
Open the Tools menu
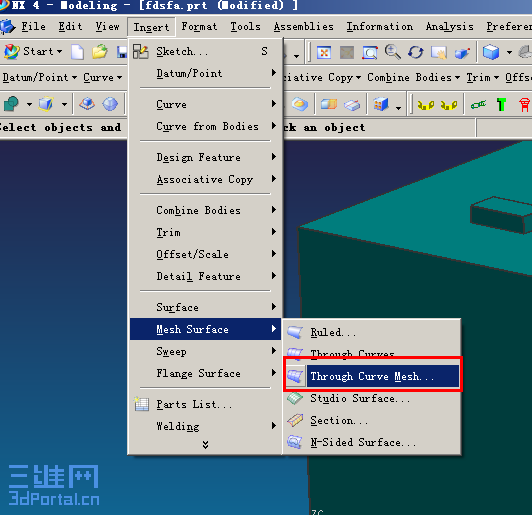[245, 26]
